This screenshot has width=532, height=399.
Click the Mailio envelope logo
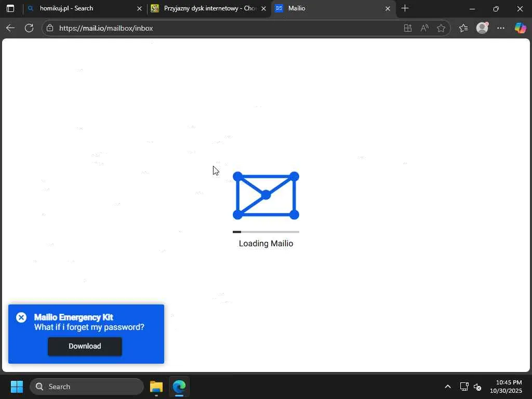tap(266, 195)
